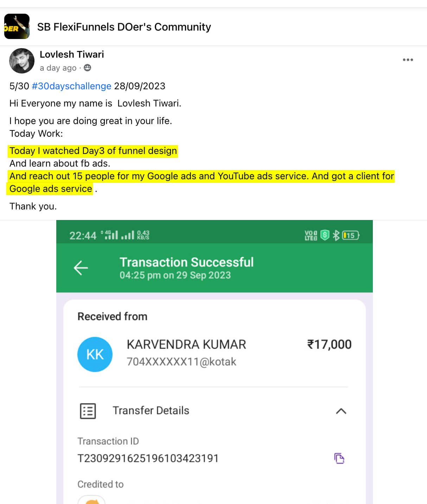Open the SB FlexiFunnels DOer's Community group icon
Image resolution: width=427 pixels, height=504 pixels.
coord(17,27)
